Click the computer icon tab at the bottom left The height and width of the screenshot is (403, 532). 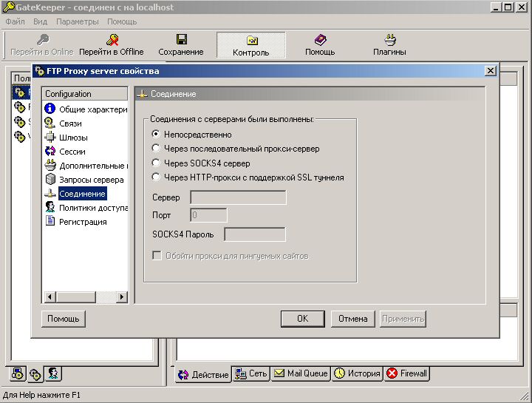click(x=18, y=373)
